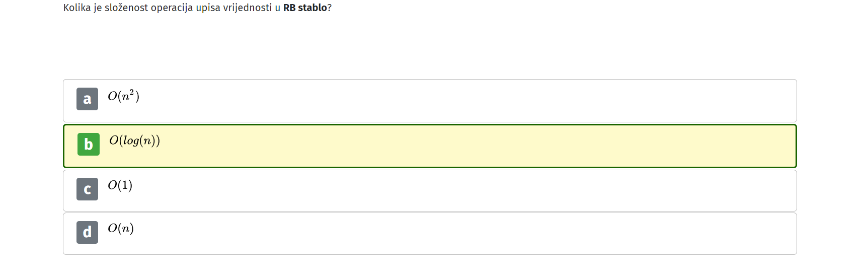868x279 pixels.
Task: Select answer option O(log(n))
Action: [430, 146]
